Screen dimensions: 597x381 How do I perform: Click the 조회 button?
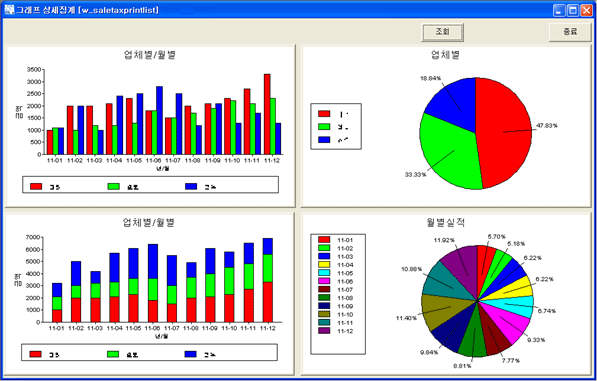point(442,32)
